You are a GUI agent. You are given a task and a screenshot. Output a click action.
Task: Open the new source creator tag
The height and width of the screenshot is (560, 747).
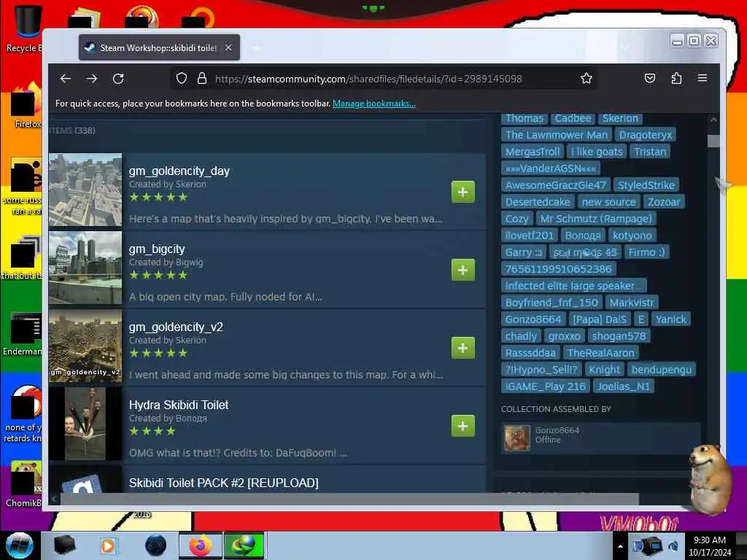pos(609,202)
